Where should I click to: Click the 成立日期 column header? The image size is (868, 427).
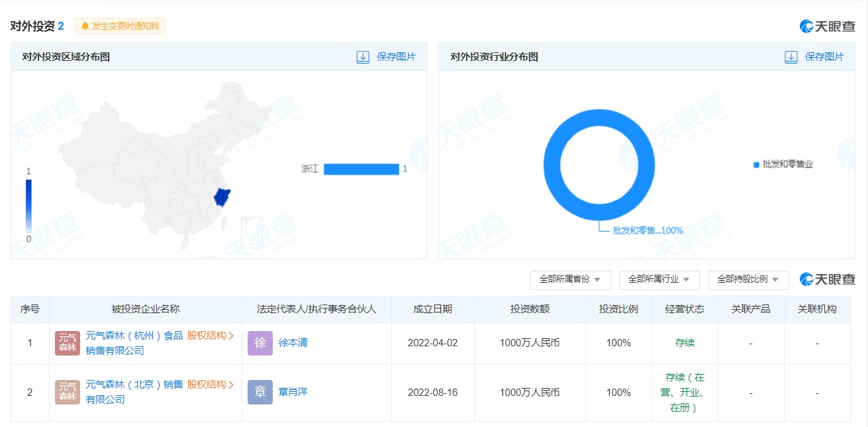(433, 309)
